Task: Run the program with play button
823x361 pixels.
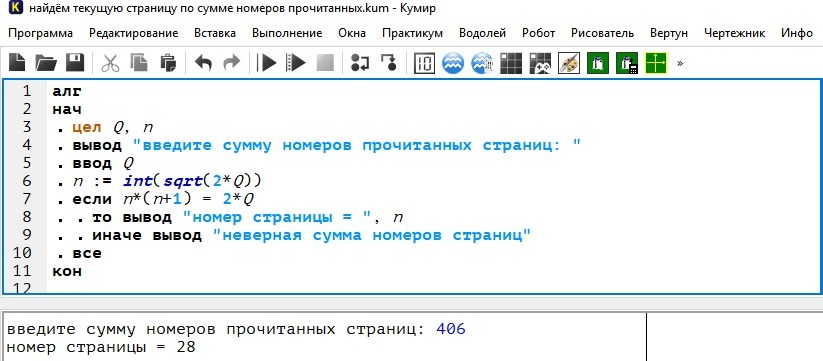Action: (x=267, y=63)
